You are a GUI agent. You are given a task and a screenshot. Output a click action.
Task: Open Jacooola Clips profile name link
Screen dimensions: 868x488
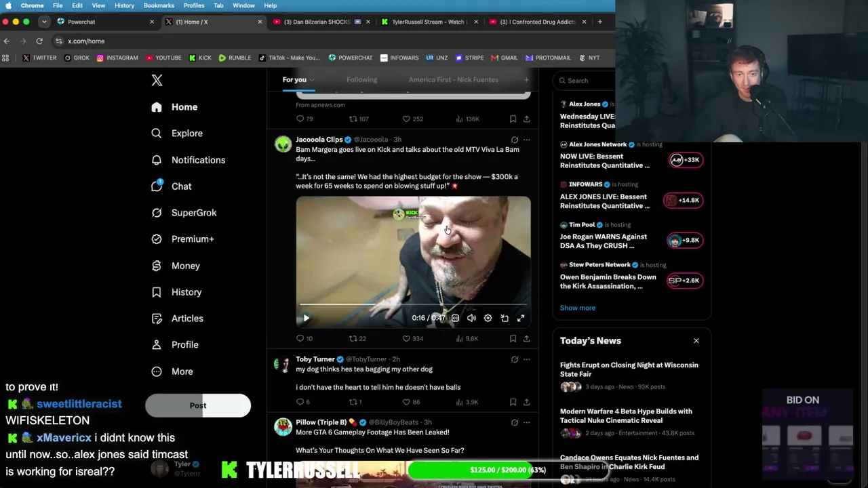click(x=319, y=140)
